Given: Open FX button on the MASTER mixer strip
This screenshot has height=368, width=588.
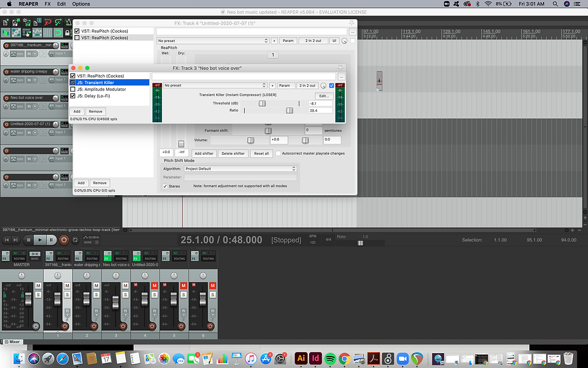Looking at the screenshot, I should tap(5, 256).
